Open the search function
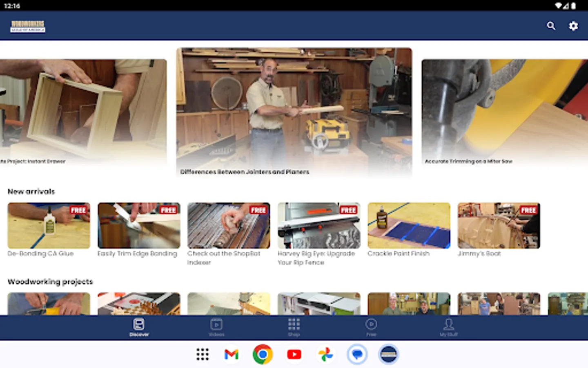 tap(551, 26)
